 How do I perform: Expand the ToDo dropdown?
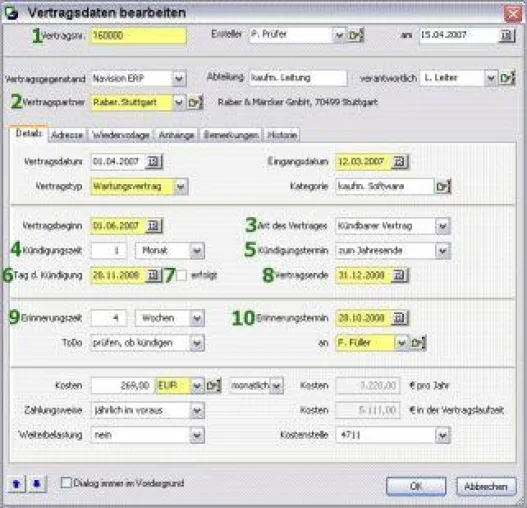click(x=197, y=343)
